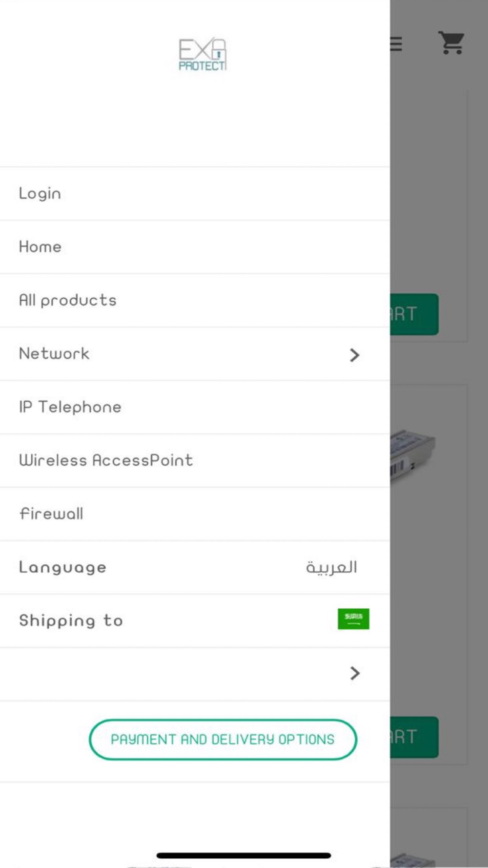
Task: Open the Shipping to row
Action: coord(195,621)
